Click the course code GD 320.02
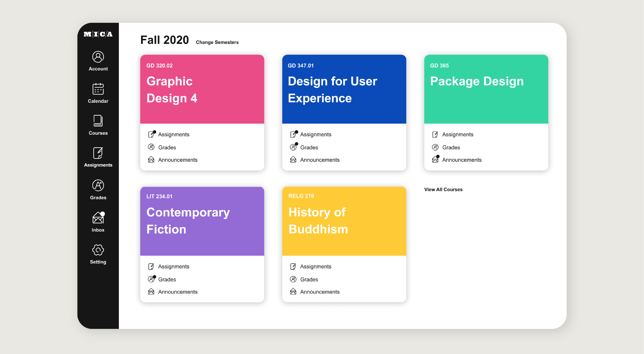644x354 pixels. [160, 66]
